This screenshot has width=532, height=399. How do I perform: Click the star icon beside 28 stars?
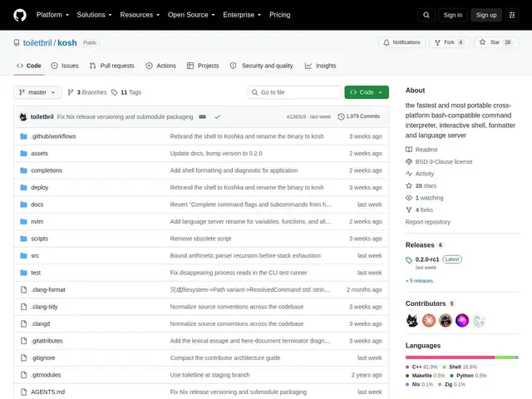(x=409, y=186)
